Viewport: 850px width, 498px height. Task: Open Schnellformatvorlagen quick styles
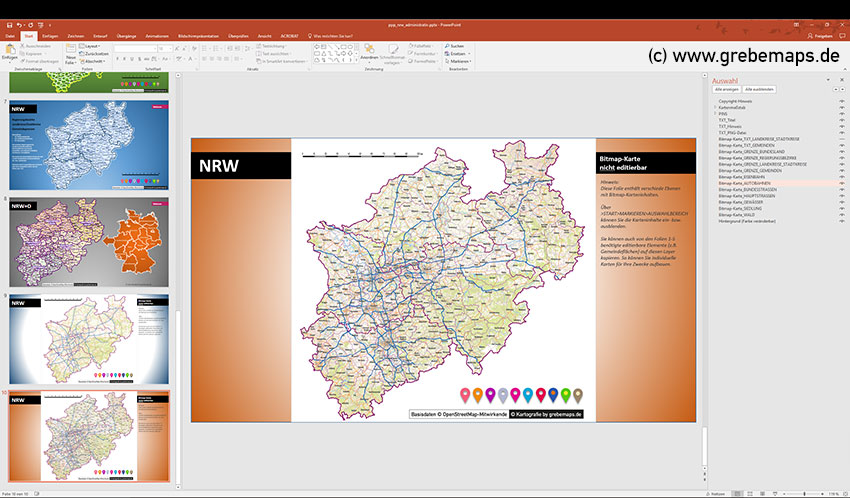393,51
